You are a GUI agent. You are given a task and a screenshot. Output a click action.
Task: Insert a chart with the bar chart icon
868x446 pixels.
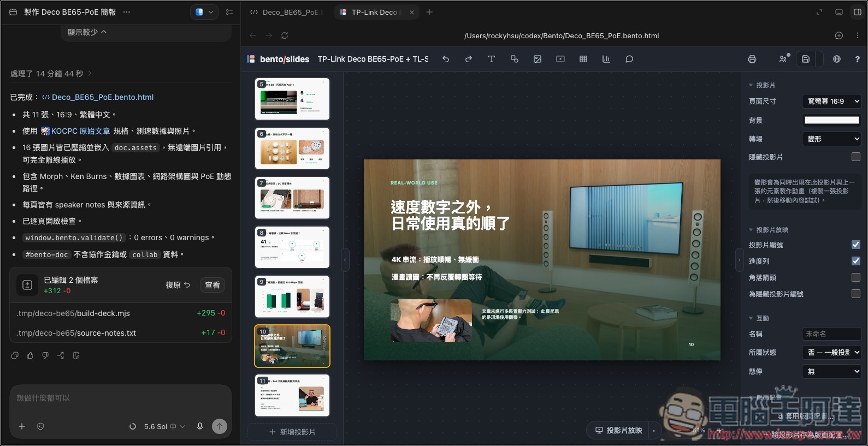pyautogui.click(x=606, y=59)
